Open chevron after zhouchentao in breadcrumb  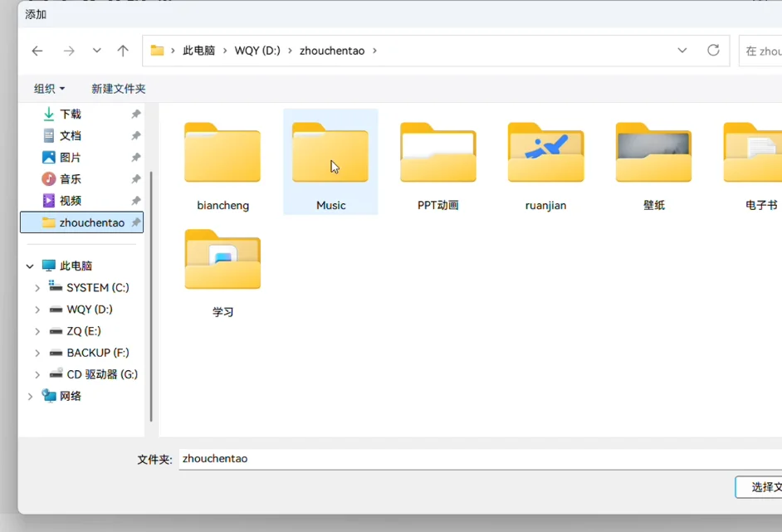pos(374,51)
